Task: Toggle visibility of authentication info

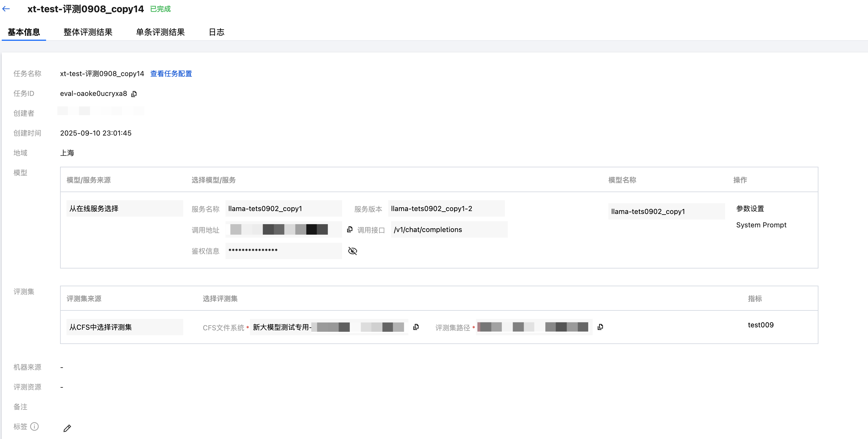Action: pyautogui.click(x=352, y=251)
